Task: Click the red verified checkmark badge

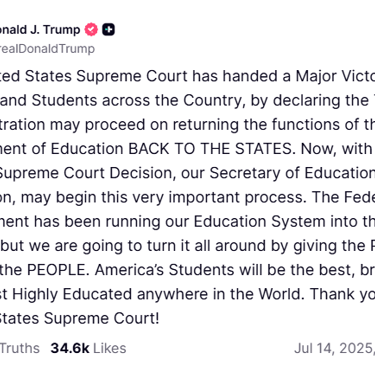Action: tap(91, 30)
